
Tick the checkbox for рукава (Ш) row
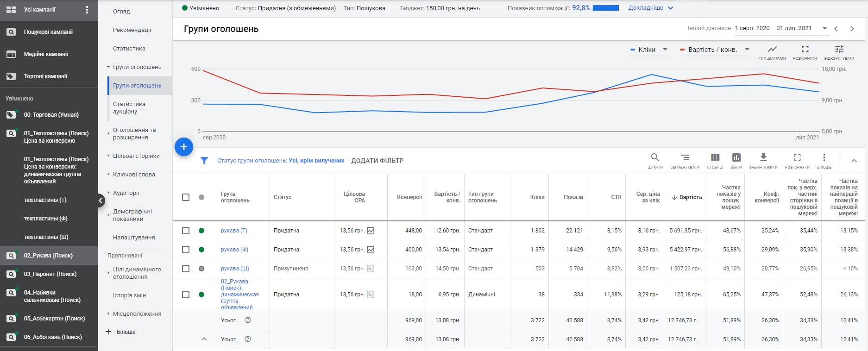click(186, 269)
